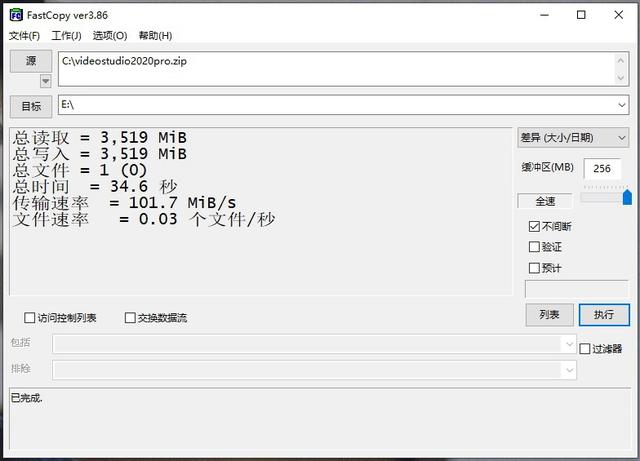Open the E:\ destination path dropdown

(622, 105)
